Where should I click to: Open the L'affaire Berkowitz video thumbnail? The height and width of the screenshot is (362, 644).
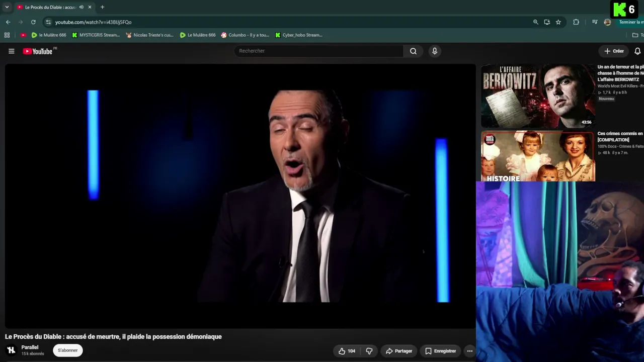click(538, 96)
